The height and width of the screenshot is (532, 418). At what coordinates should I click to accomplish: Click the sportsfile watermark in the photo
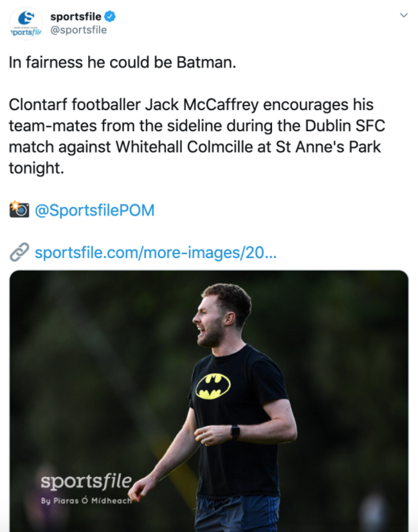click(86, 481)
